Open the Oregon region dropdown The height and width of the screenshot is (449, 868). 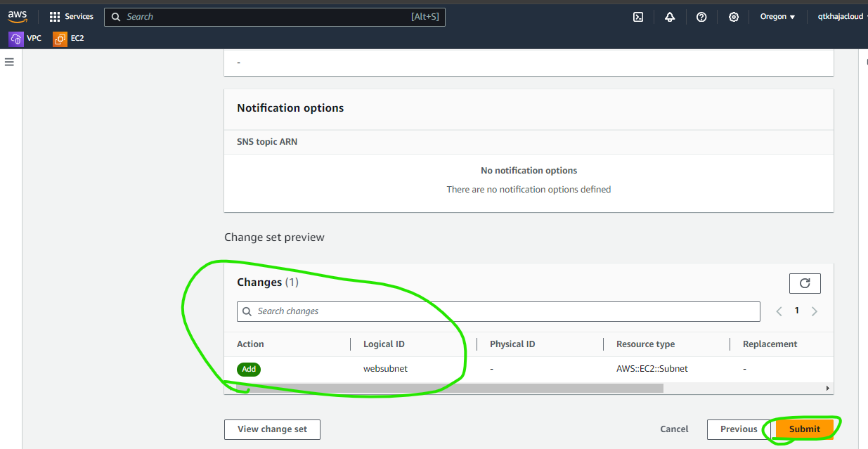777,17
